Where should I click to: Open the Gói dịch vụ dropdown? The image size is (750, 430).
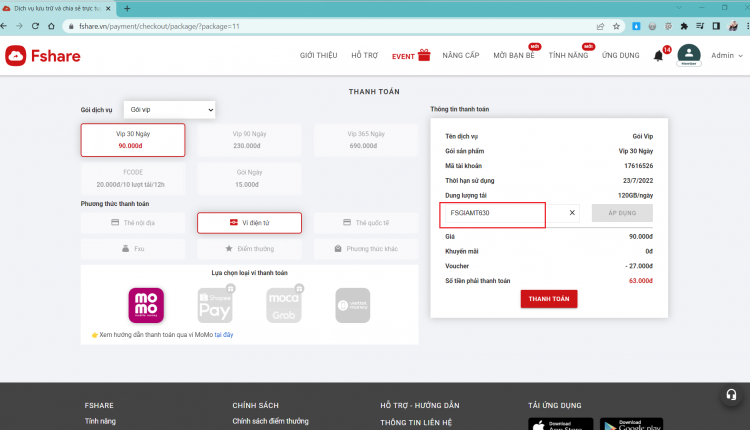169,110
